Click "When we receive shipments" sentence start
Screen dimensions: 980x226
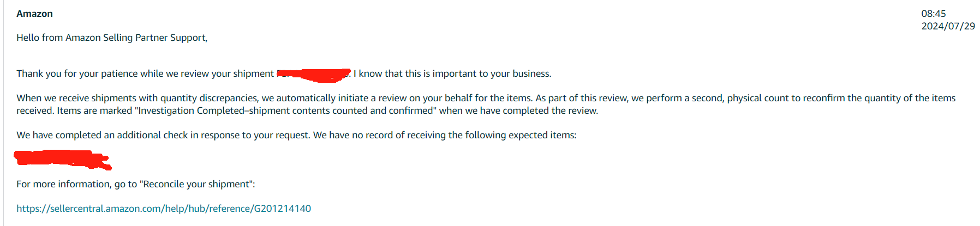coord(71,98)
